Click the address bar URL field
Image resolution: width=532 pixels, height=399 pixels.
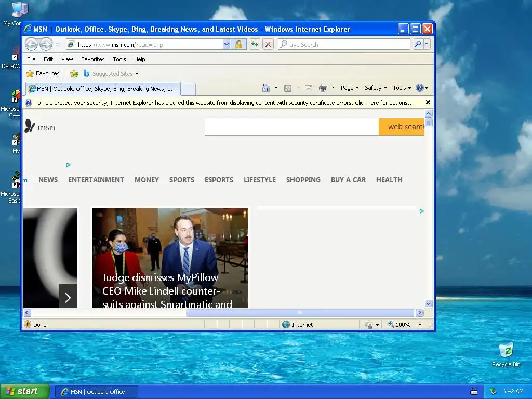(x=144, y=45)
